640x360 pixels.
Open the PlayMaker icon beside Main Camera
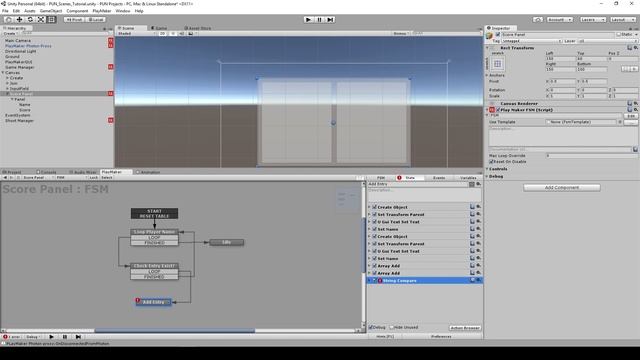click(111, 40)
